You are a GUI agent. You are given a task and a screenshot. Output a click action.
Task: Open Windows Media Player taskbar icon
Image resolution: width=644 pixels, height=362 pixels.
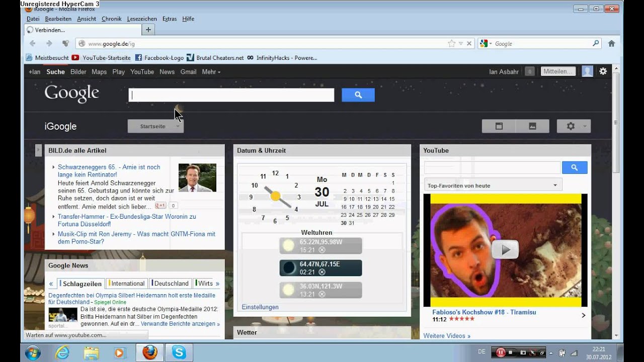[x=119, y=352]
